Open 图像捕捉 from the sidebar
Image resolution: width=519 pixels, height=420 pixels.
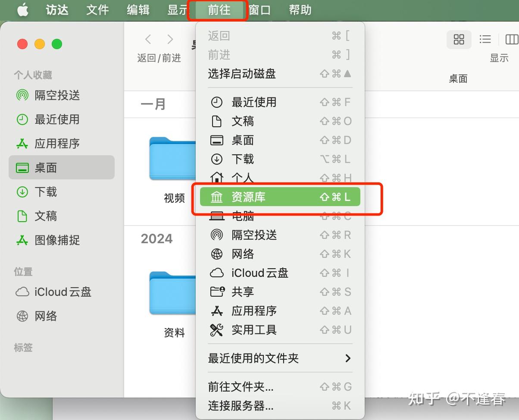pyautogui.click(x=57, y=240)
